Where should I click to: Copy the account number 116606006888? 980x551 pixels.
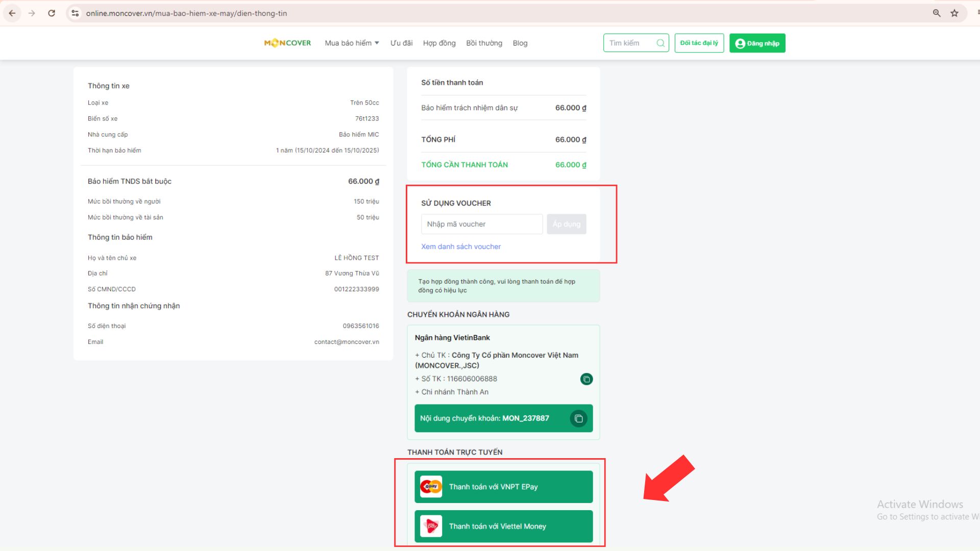[586, 379]
